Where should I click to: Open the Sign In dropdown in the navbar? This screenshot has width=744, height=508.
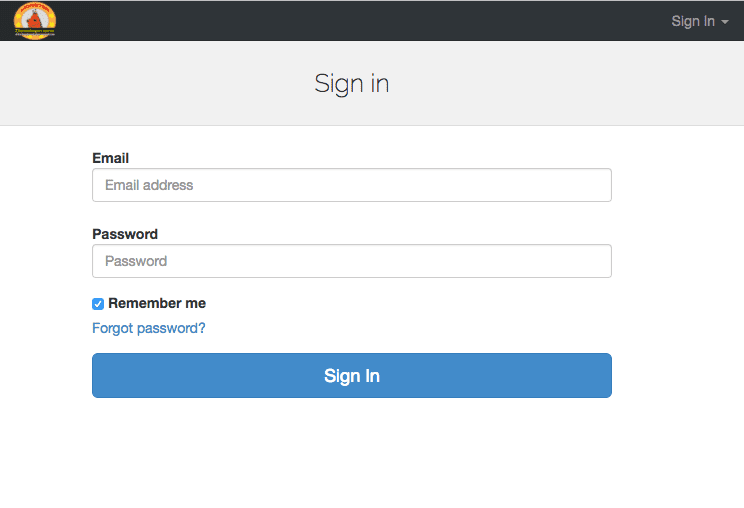tap(700, 21)
